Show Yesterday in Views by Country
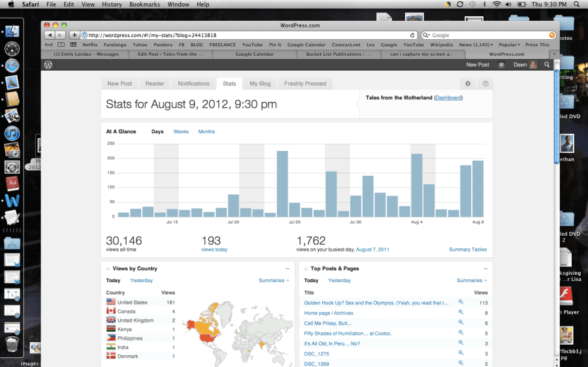 pyautogui.click(x=141, y=281)
